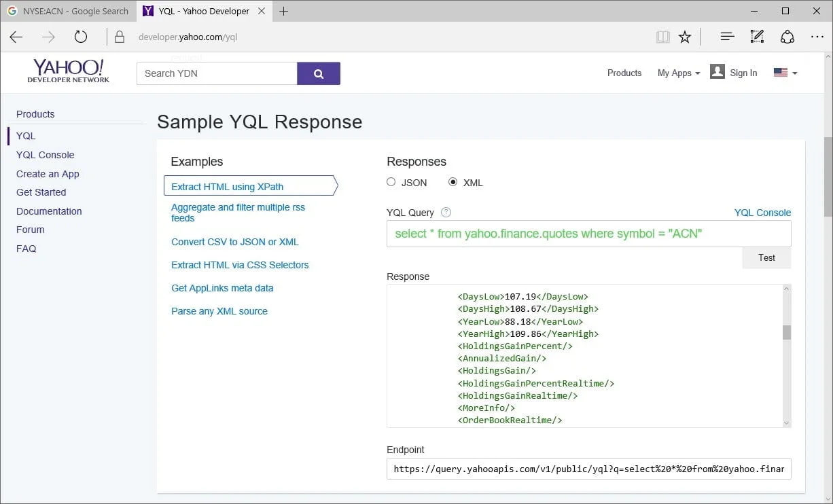Image resolution: width=833 pixels, height=504 pixels.
Task: Select the Extract HTML via CSS Selectors example
Action: pos(239,265)
